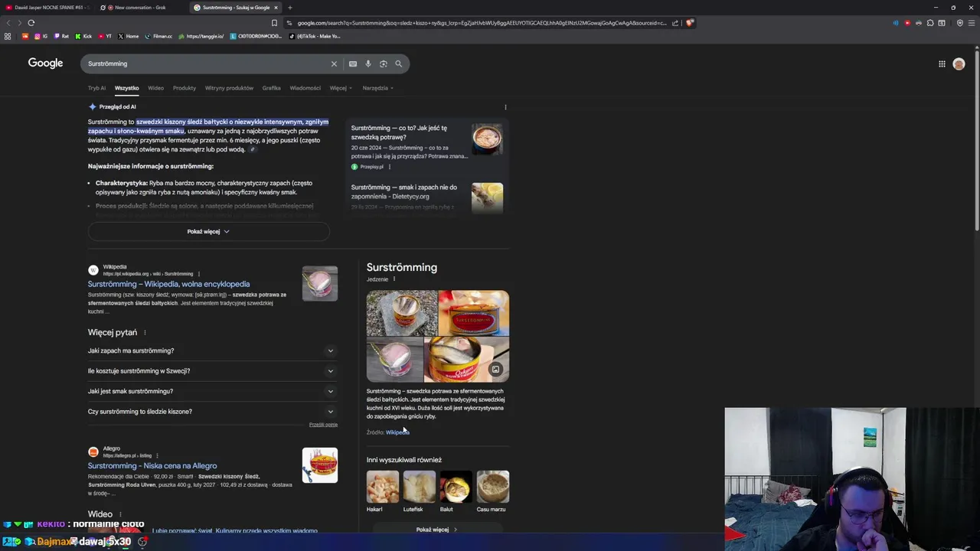Switch to the Tryb AI tab

96,88
